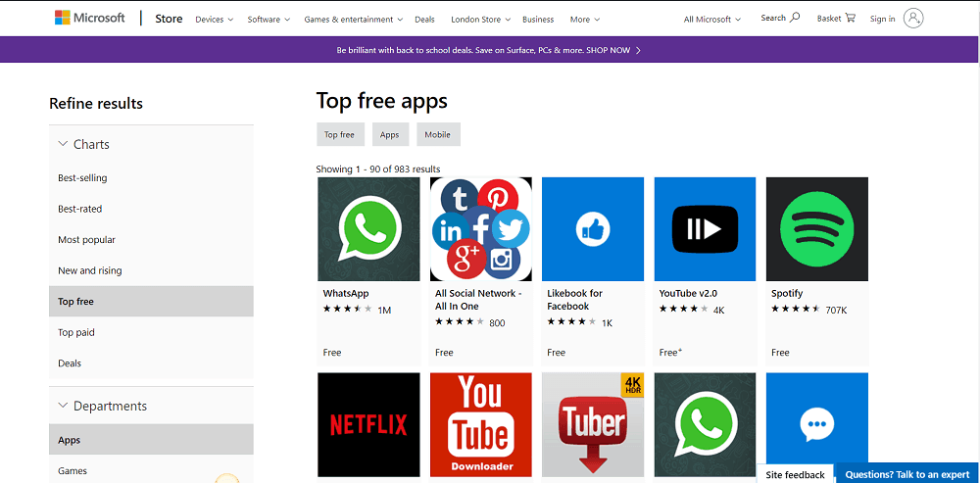Open All Social Network app icon
980x483 pixels.
pos(480,229)
